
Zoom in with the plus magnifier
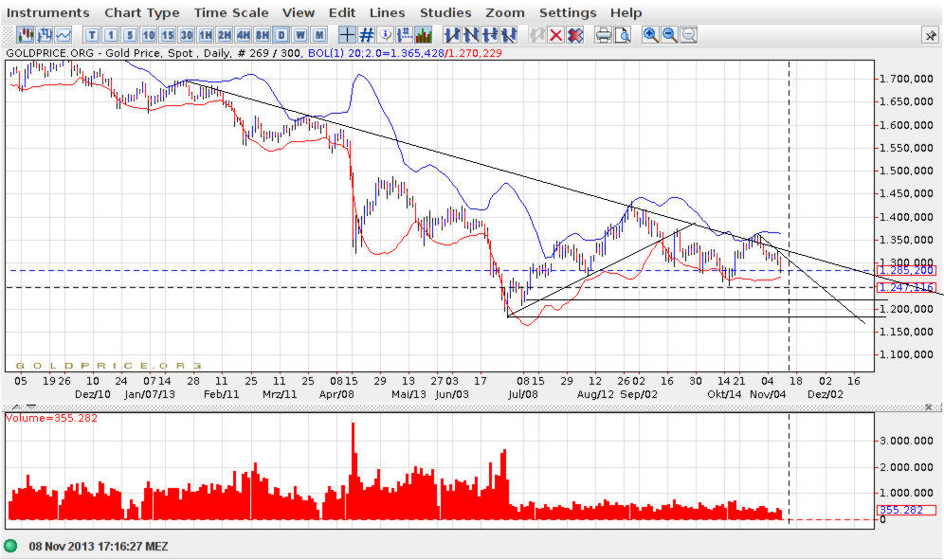[650, 35]
